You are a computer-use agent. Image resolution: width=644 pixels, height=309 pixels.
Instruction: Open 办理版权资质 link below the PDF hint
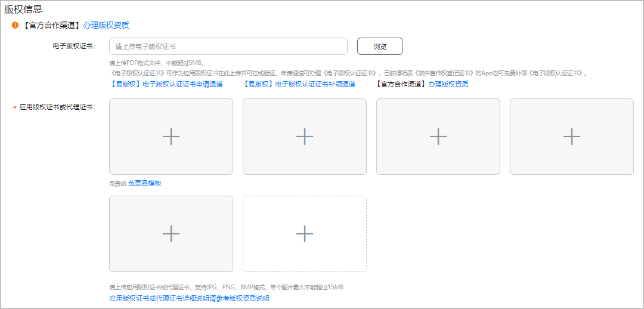[448, 84]
